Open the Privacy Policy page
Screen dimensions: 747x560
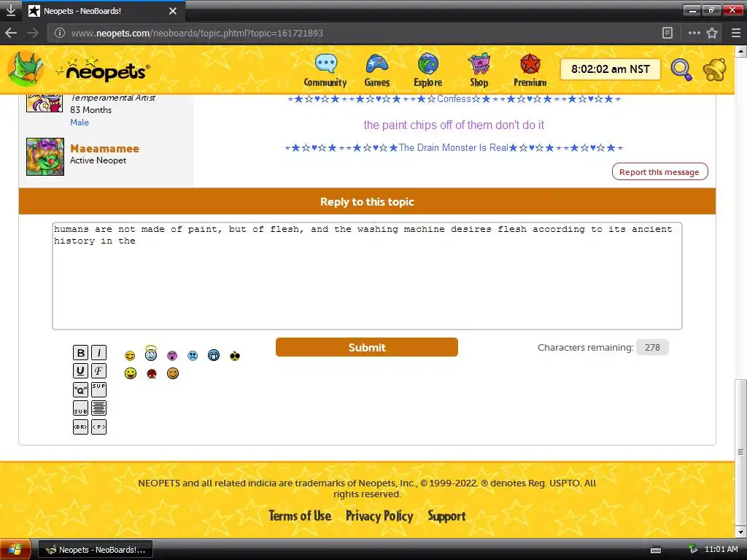coord(379,516)
